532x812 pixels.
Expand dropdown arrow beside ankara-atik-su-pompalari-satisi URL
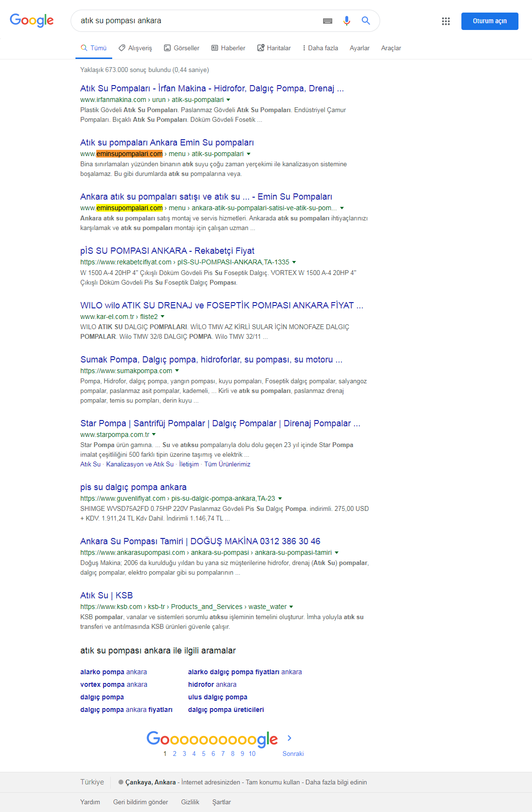(342, 208)
